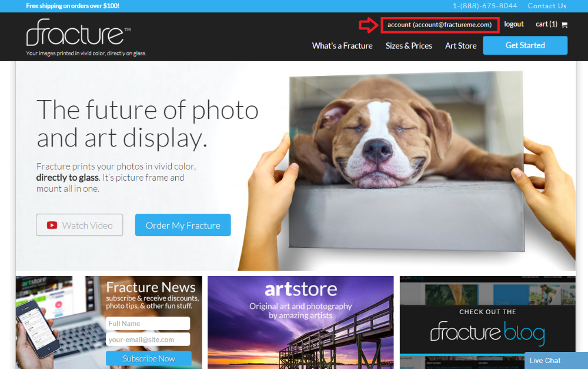588x369 pixels.
Task: Open the shopping cart icon
Action: point(564,25)
